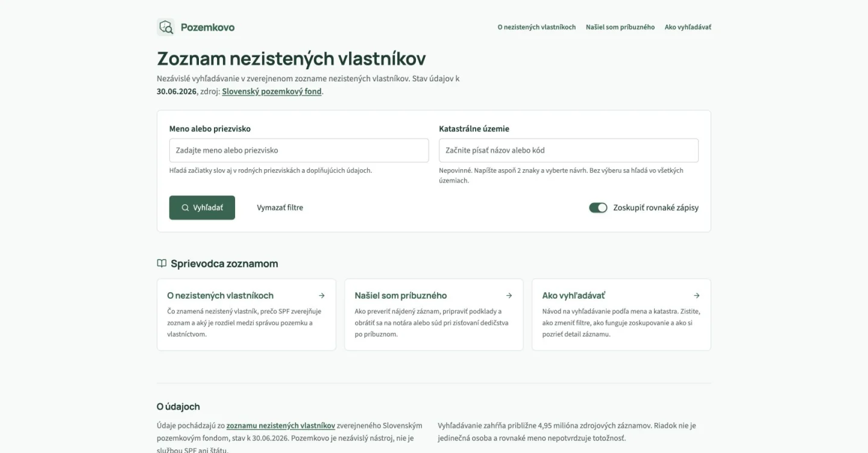Viewport: 868px width, 453px height.
Task: Click the O údajoch section heading
Action: pos(178,407)
